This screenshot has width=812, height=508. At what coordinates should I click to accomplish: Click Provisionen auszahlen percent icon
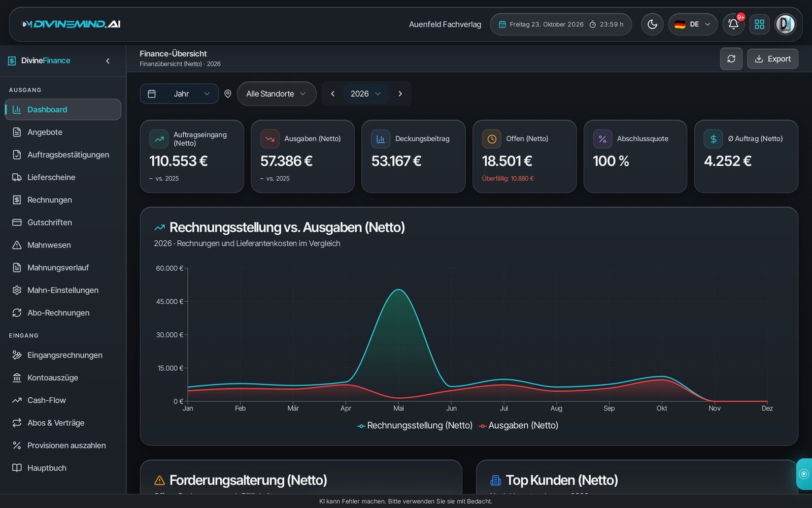pyautogui.click(x=17, y=446)
